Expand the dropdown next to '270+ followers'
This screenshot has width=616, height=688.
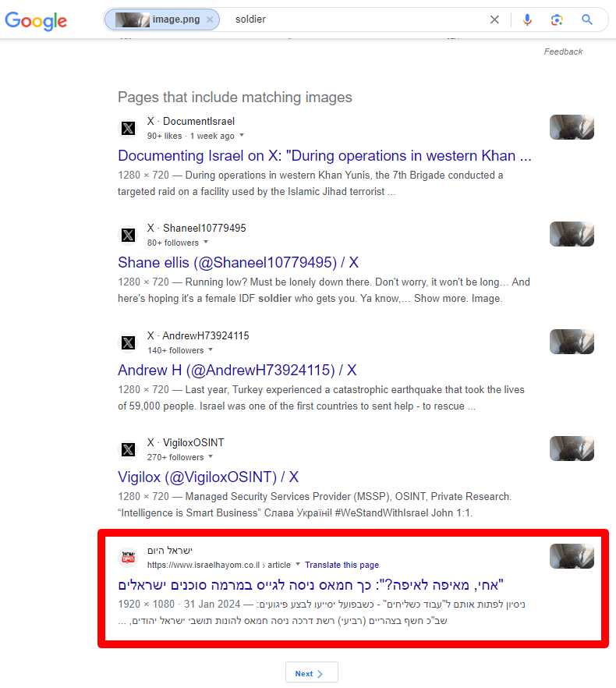click(x=210, y=457)
